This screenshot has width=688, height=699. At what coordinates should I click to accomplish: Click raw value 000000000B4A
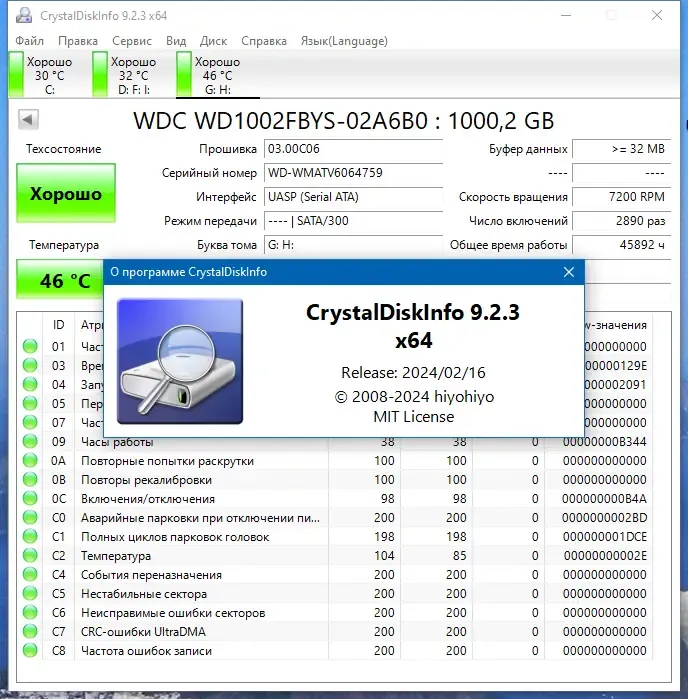[604, 498]
